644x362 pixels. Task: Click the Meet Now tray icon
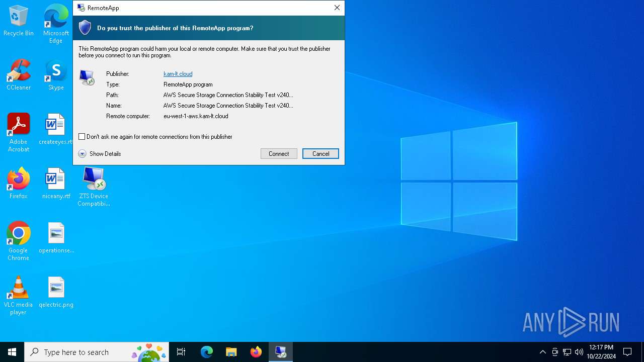[x=555, y=352]
